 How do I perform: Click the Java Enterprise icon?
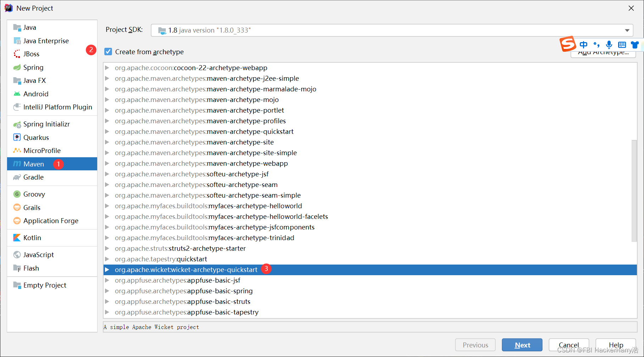(x=17, y=41)
